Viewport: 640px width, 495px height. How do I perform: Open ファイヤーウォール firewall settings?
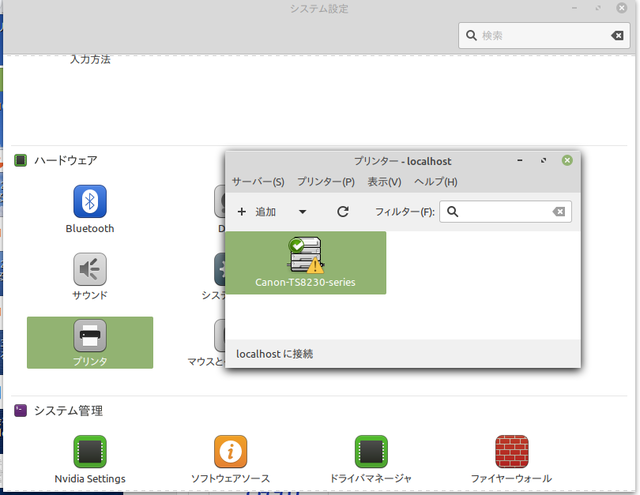click(512, 452)
